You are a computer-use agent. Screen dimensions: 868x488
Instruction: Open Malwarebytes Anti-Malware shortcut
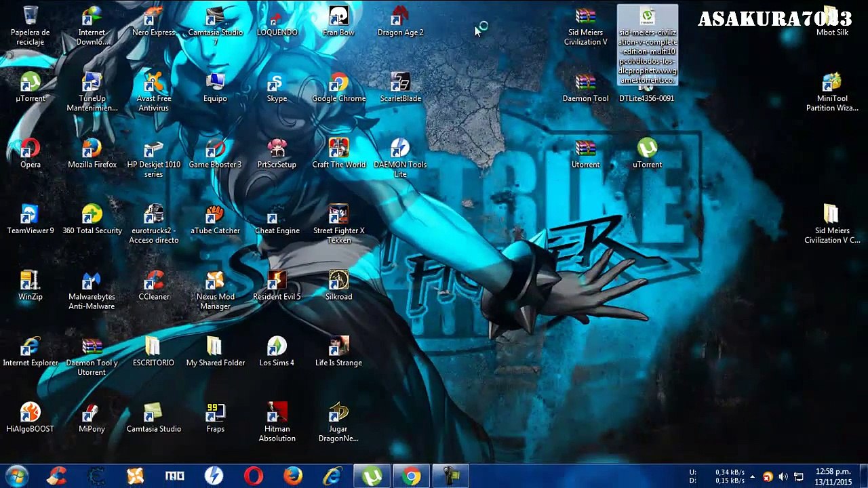pyautogui.click(x=92, y=289)
